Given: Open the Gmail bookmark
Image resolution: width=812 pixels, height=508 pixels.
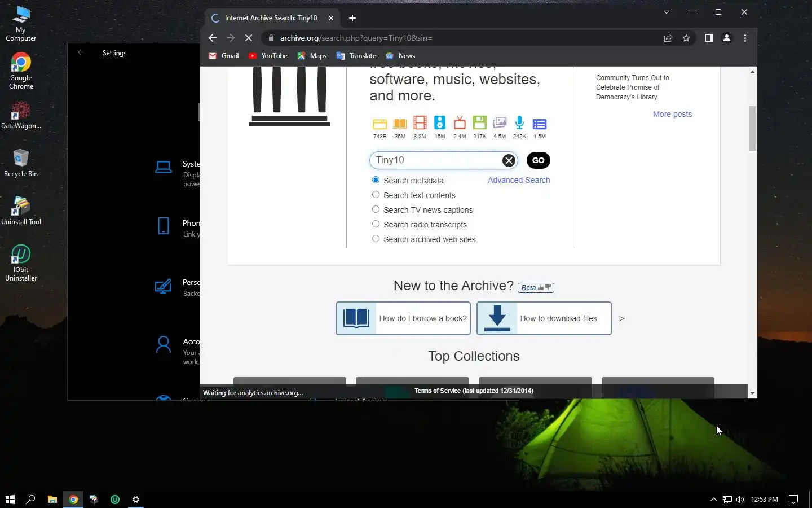Looking at the screenshot, I should pos(224,56).
